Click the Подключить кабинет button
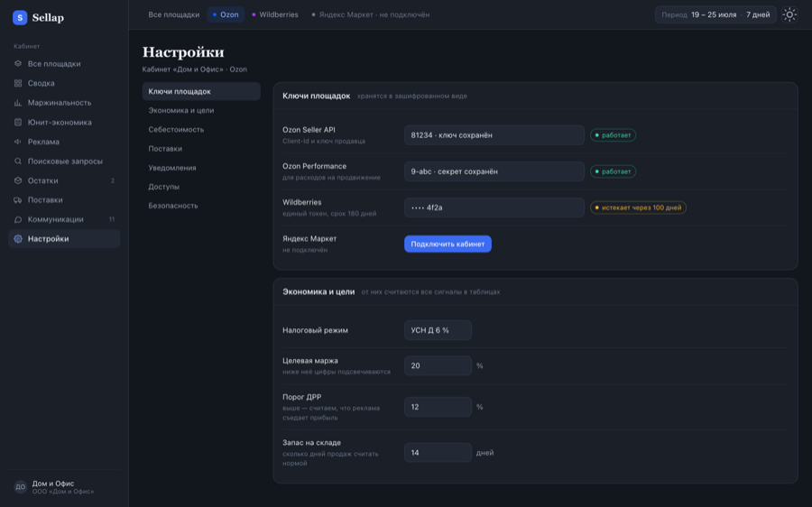Image resolution: width=812 pixels, height=507 pixels. click(x=448, y=244)
